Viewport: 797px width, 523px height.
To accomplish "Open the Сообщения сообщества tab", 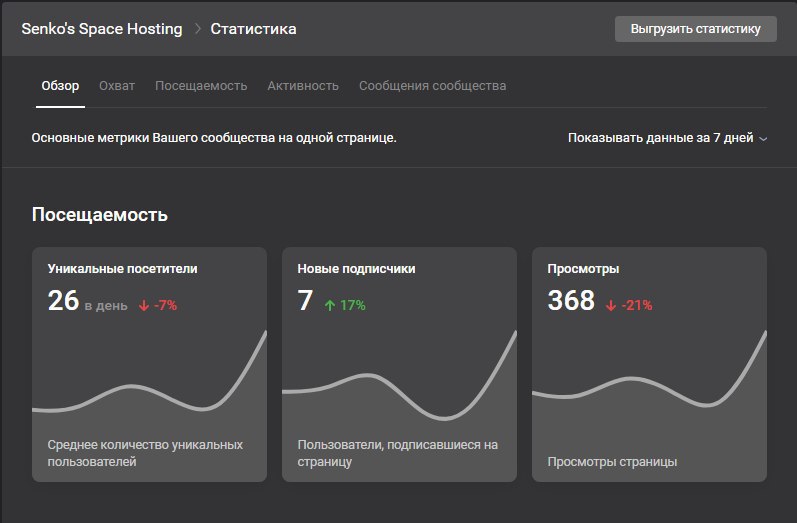I will tap(433, 86).
